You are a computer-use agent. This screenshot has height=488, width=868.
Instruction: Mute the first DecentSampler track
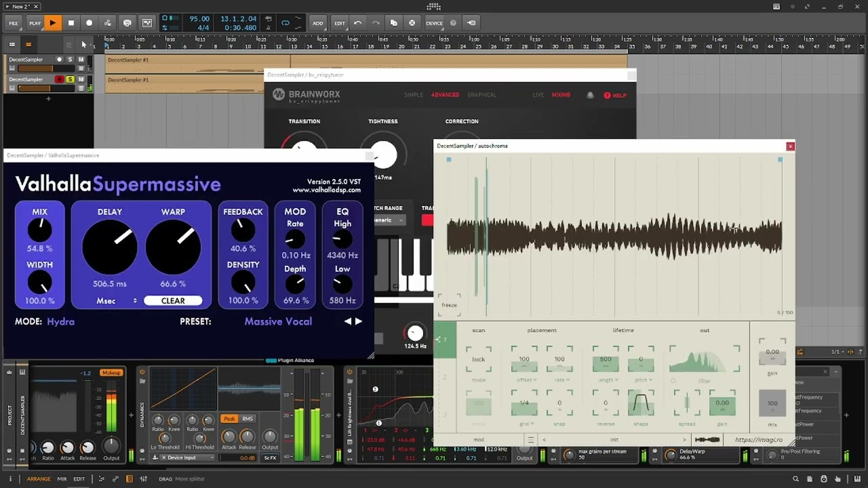tap(81, 60)
